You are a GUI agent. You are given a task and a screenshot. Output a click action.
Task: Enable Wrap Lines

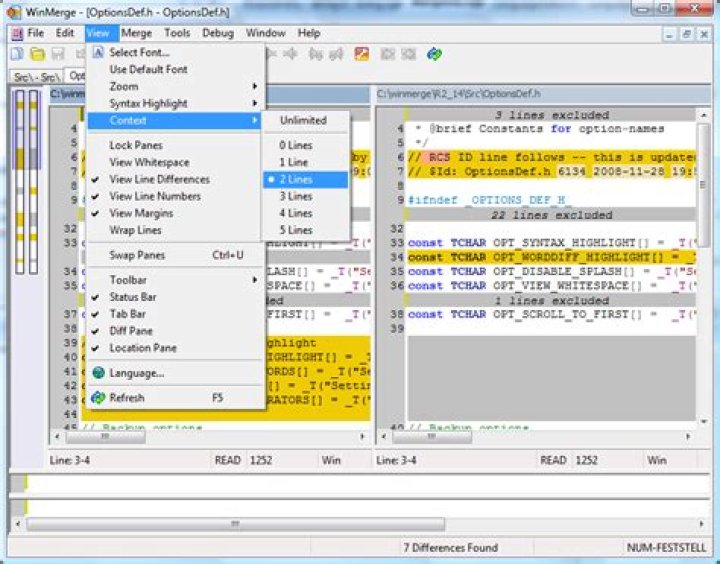pos(173,230)
